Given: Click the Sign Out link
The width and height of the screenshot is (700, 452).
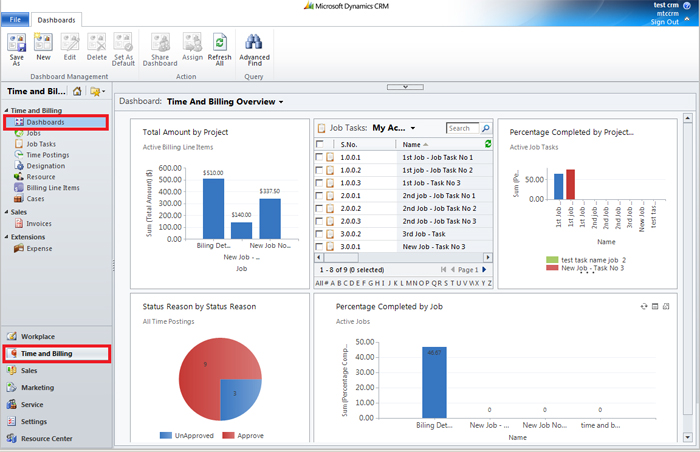Looking at the screenshot, I should [664, 22].
